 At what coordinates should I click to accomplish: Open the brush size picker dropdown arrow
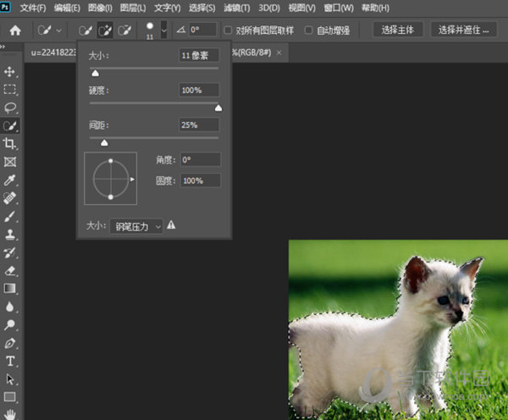tap(163, 30)
